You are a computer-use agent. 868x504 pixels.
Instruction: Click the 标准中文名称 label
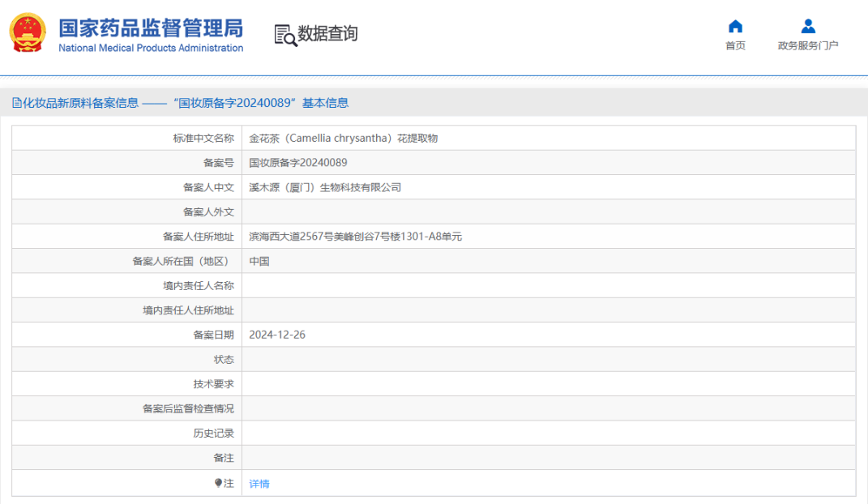203,139
